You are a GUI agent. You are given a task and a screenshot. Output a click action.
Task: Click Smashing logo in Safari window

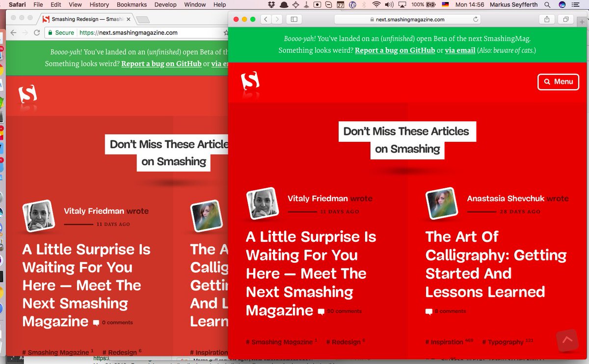(250, 81)
